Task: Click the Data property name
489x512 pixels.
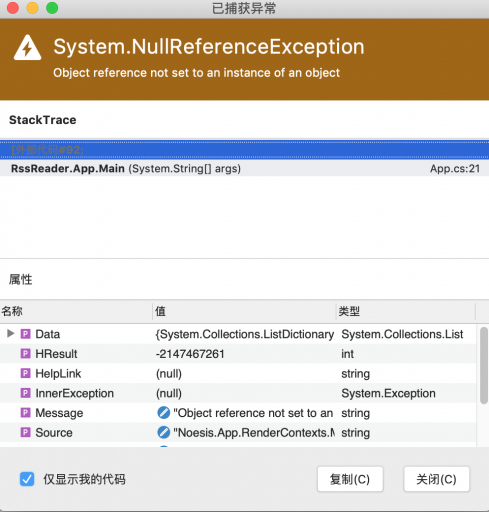Action: pos(48,334)
